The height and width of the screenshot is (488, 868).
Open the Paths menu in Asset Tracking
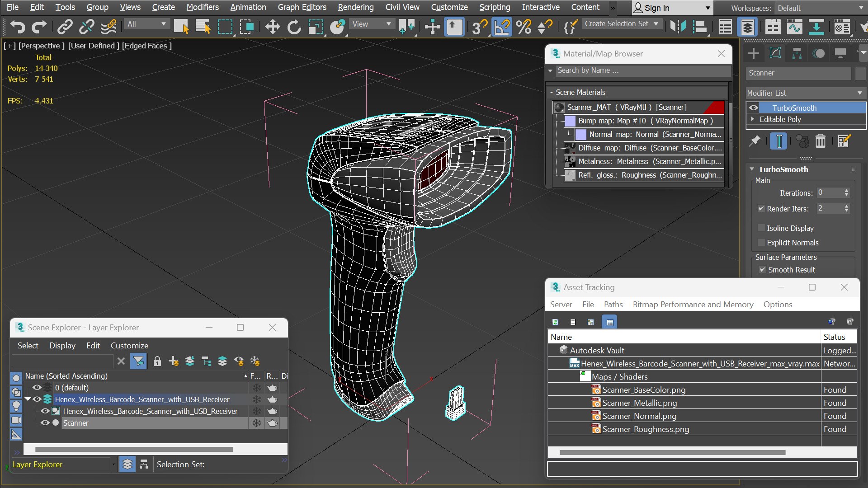[x=613, y=305]
